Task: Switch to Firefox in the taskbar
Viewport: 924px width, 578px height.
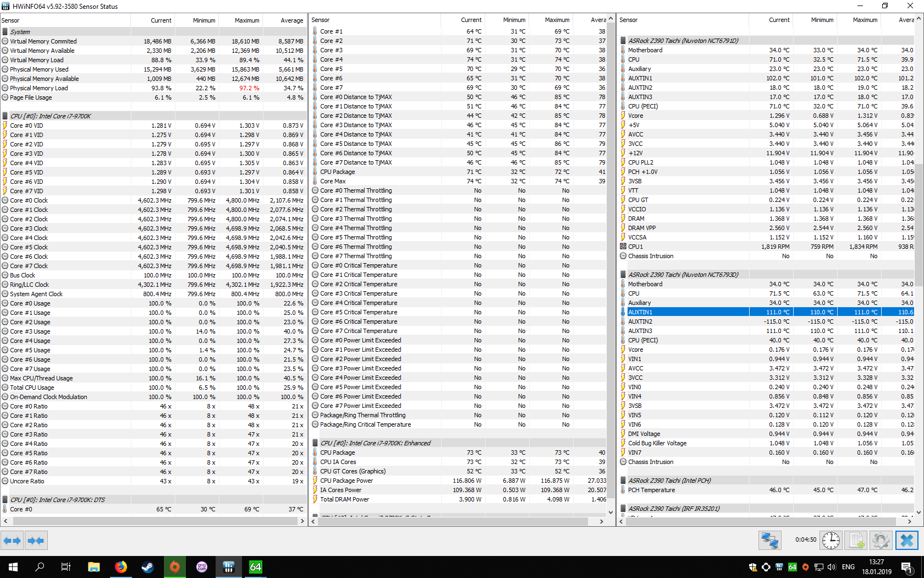Action: [x=121, y=567]
